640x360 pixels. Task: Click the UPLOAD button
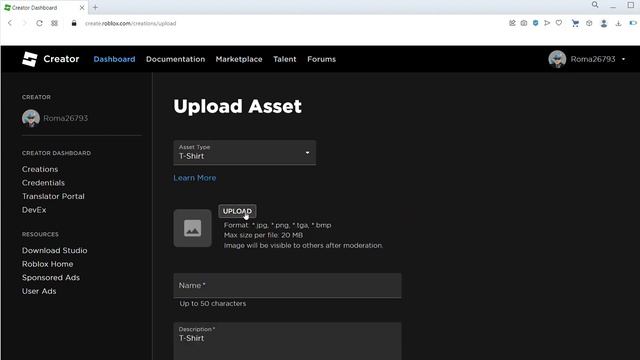coord(237,211)
